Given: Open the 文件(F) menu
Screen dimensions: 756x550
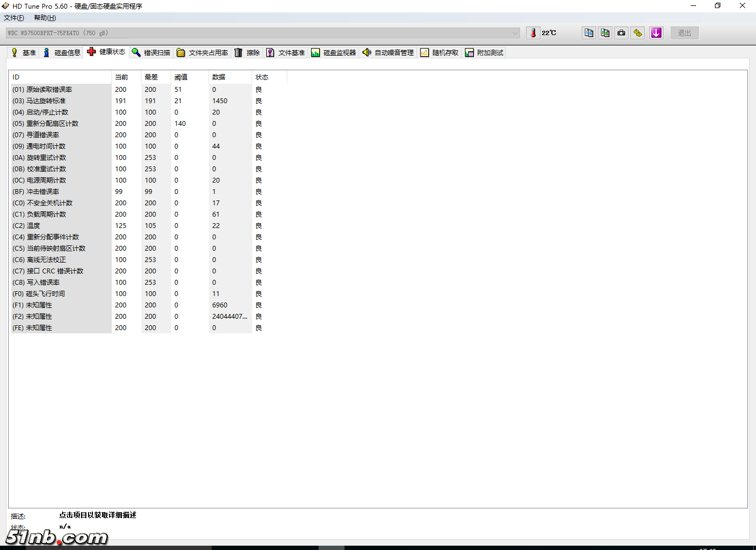Looking at the screenshot, I should coord(14,18).
